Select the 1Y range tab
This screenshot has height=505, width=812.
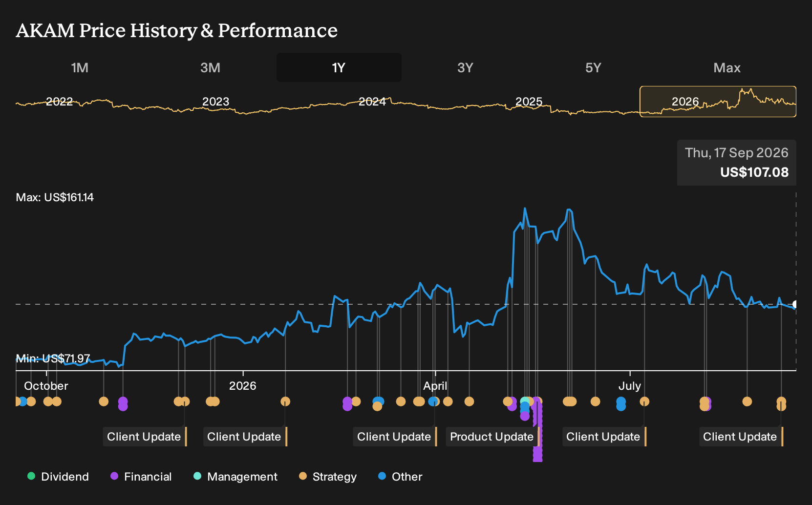coord(339,67)
